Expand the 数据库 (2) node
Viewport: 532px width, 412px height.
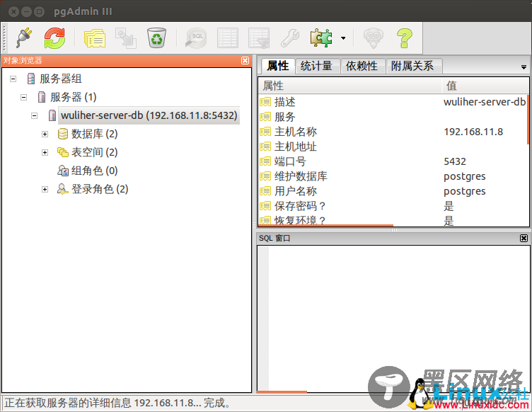tap(45, 134)
